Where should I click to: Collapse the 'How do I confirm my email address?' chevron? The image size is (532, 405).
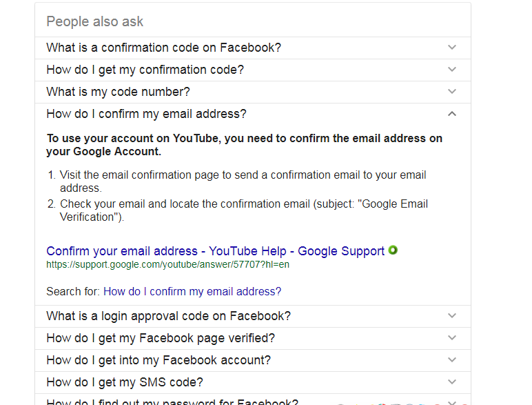click(452, 114)
